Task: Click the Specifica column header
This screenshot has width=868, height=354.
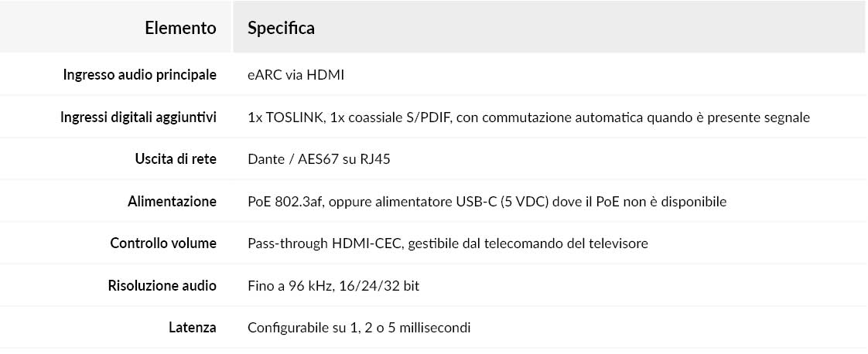Action: 282,28
